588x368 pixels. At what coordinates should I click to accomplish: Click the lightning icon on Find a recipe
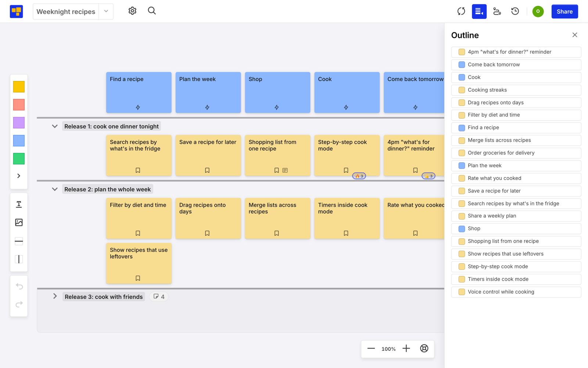[x=138, y=107]
